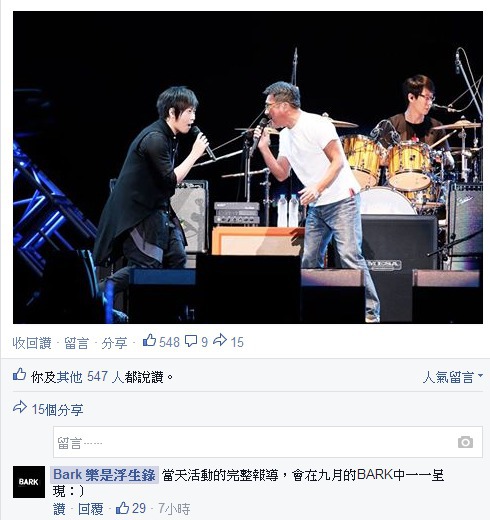View the 15個分享 shares list
This screenshot has height=520, width=490.
pyautogui.click(x=57, y=410)
